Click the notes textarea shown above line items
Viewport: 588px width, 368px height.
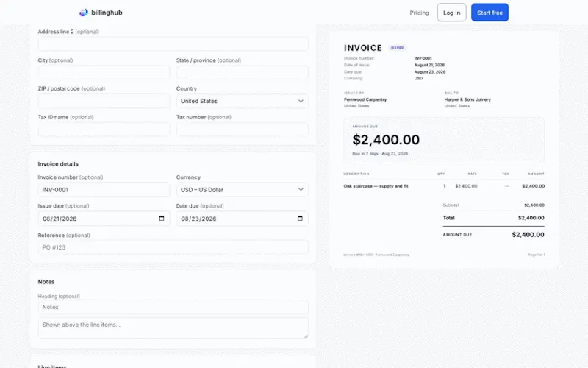[173, 328]
